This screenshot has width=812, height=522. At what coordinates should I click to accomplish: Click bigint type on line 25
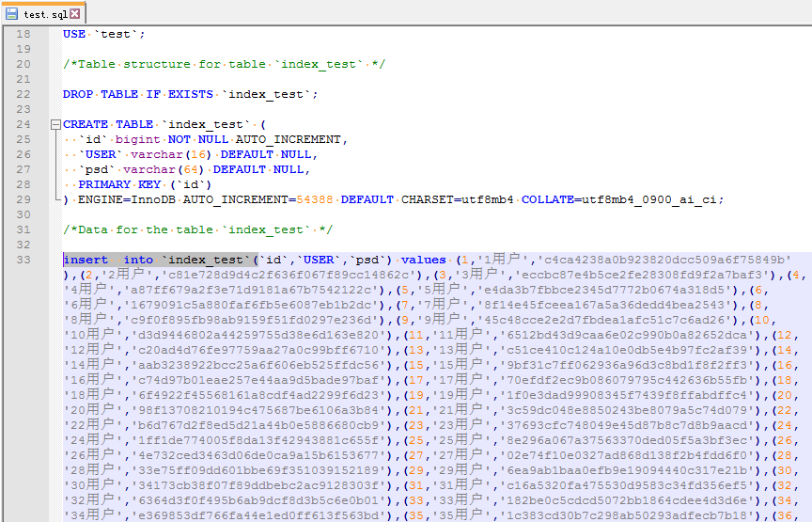pos(138,139)
